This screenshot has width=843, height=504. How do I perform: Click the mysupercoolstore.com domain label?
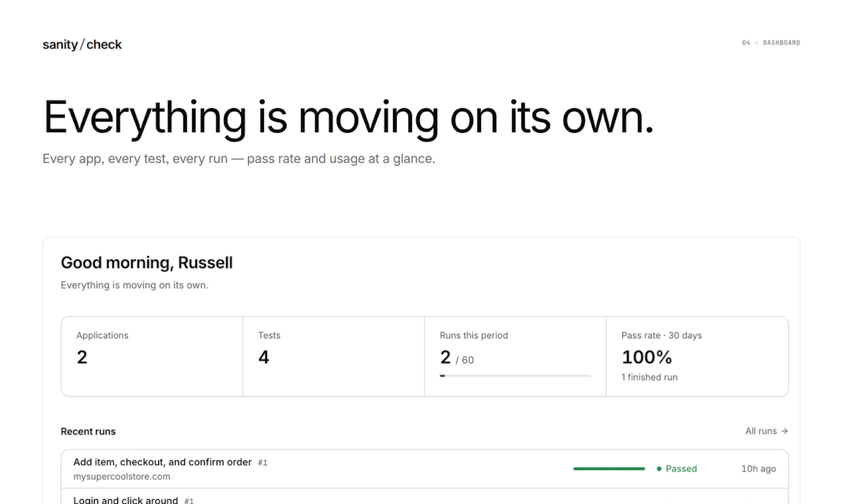(x=122, y=477)
